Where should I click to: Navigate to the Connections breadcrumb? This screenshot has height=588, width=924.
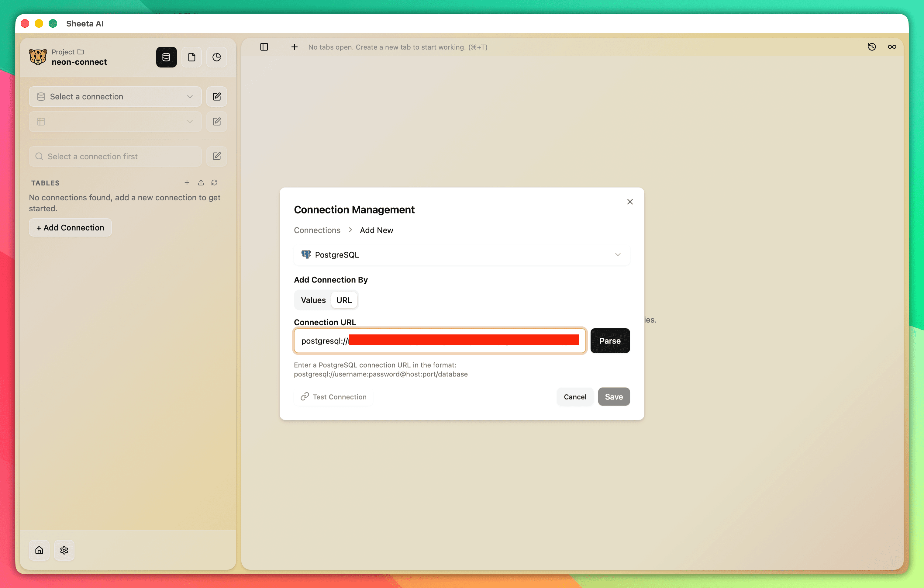click(x=317, y=230)
